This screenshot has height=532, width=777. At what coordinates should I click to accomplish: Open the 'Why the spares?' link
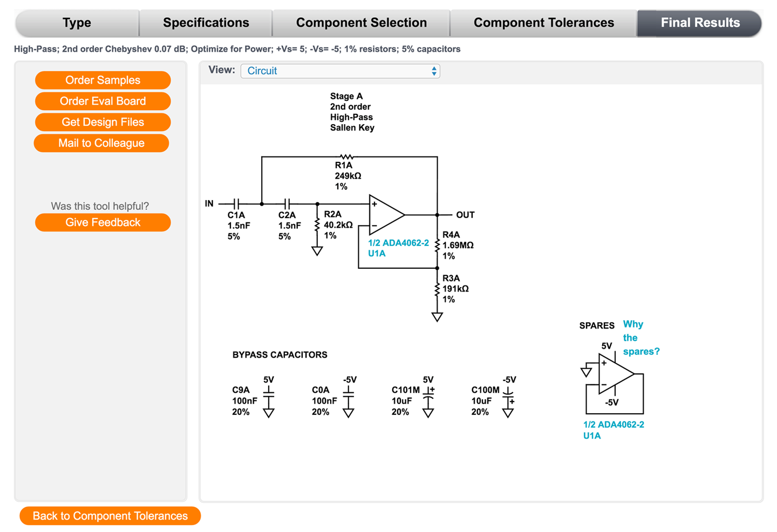[x=640, y=338]
